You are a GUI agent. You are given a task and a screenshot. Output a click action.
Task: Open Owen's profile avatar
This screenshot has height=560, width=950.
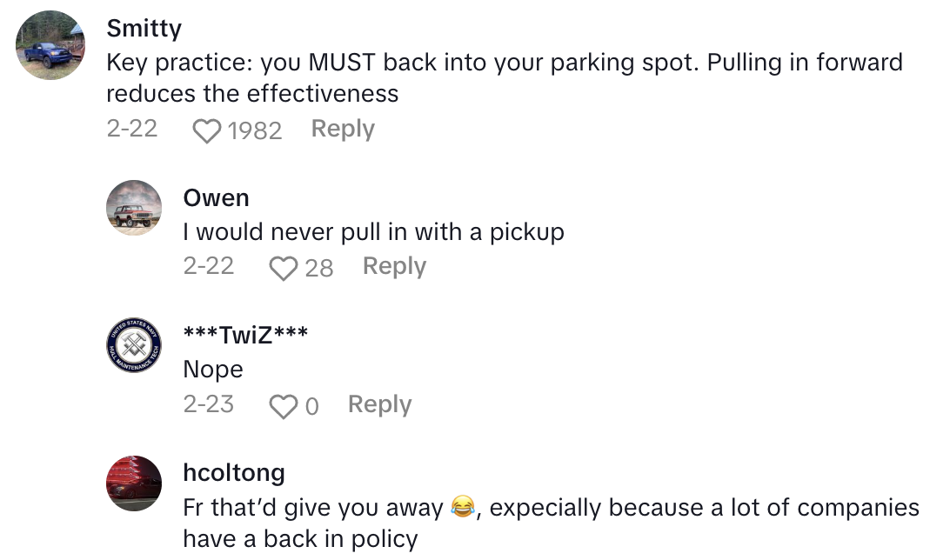point(134,209)
